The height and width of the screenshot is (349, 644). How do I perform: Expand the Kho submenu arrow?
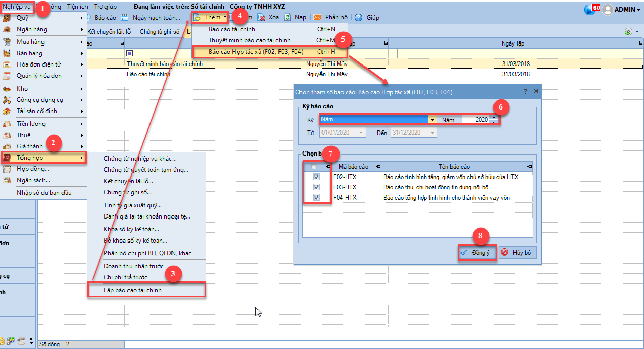pyautogui.click(x=82, y=89)
